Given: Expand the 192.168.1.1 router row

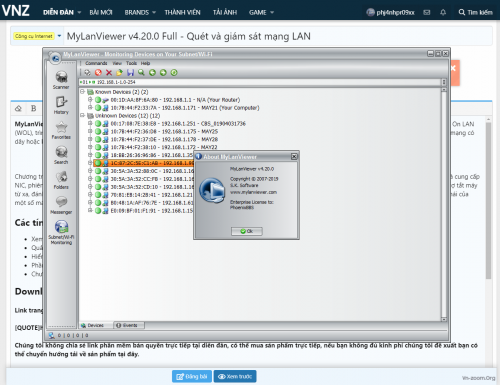Looking at the screenshot, I should [90, 99].
